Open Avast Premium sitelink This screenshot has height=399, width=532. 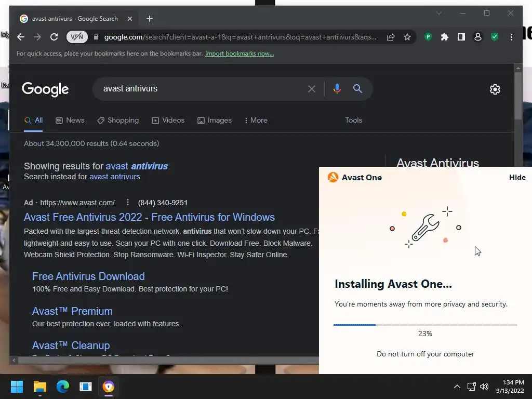(72, 311)
